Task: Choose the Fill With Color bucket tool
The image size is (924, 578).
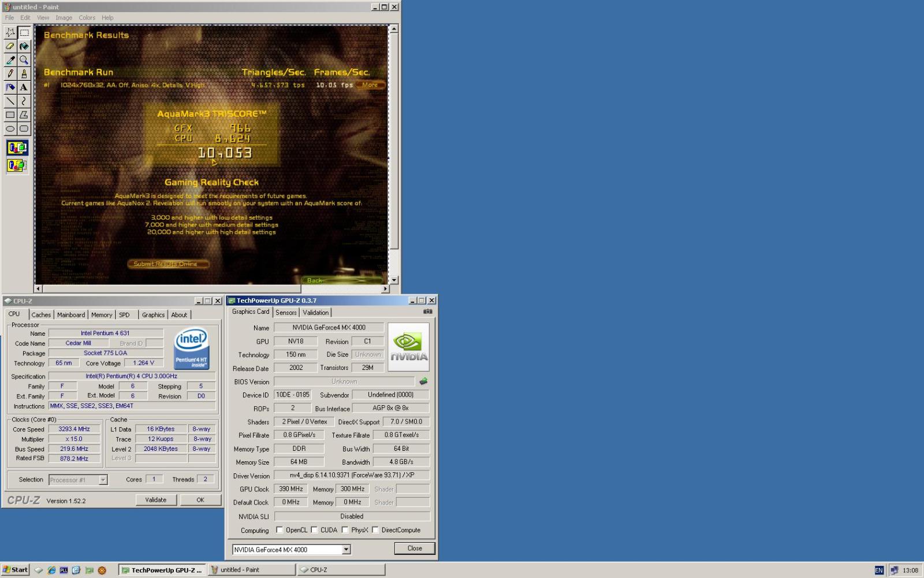Action: (24, 46)
